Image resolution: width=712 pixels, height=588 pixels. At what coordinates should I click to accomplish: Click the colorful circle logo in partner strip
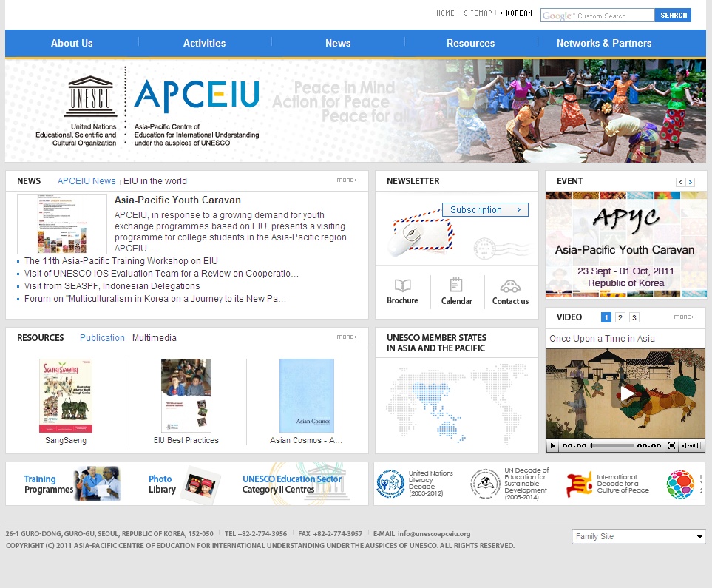coord(680,484)
